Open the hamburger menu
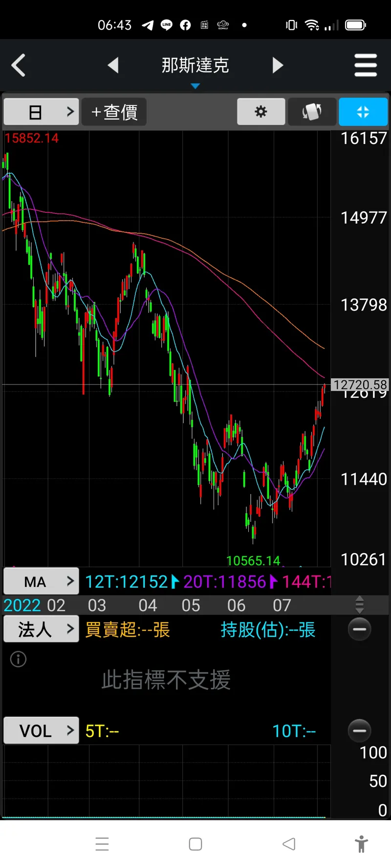 tap(366, 65)
